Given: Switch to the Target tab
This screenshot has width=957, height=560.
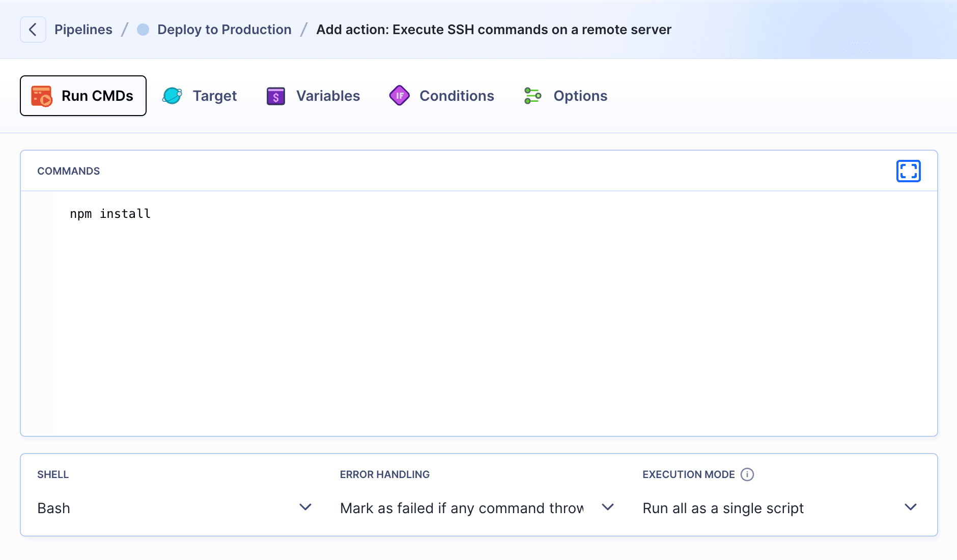Looking at the screenshot, I should (214, 95).
